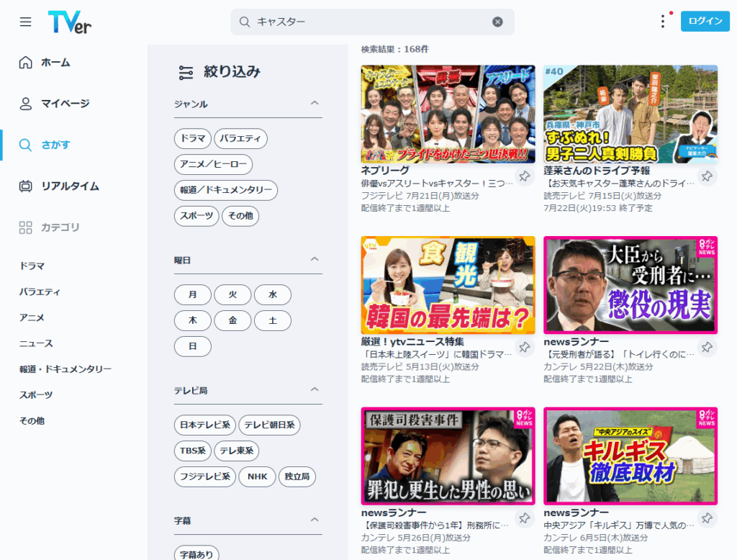Play the 懲役の現実 newsランナー thumbnail
737x560 pixels.
630,285
